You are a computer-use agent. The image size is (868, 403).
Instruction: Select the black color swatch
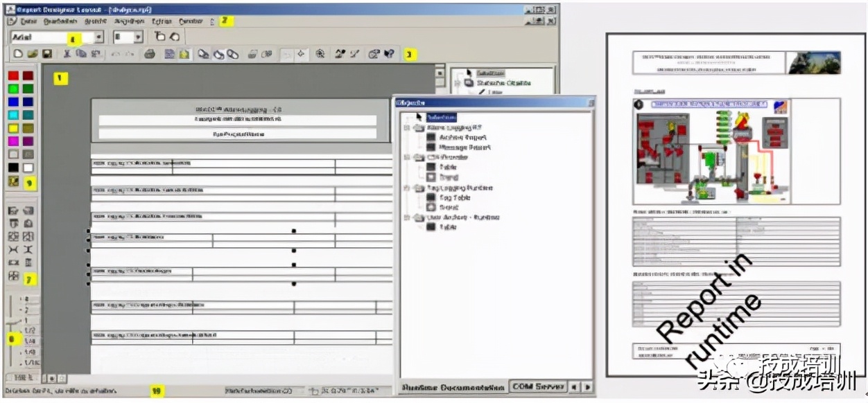(x=13, y=168)
